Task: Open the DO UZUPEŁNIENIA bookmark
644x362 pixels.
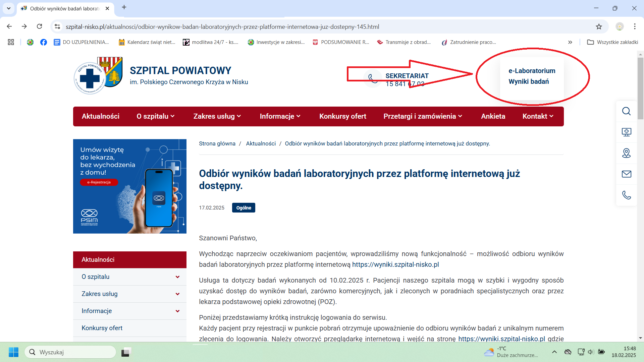Action: (x=81, y=42)
